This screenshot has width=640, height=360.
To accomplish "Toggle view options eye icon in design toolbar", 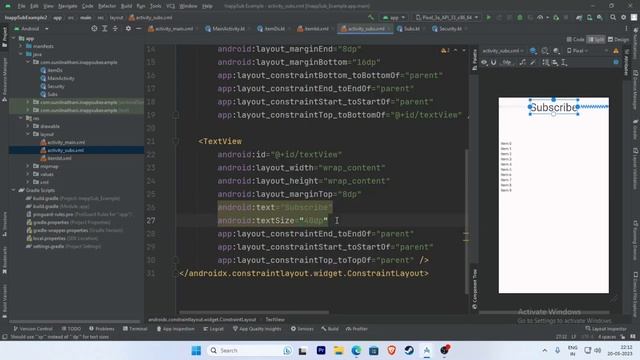I will [x=484, y=62].
